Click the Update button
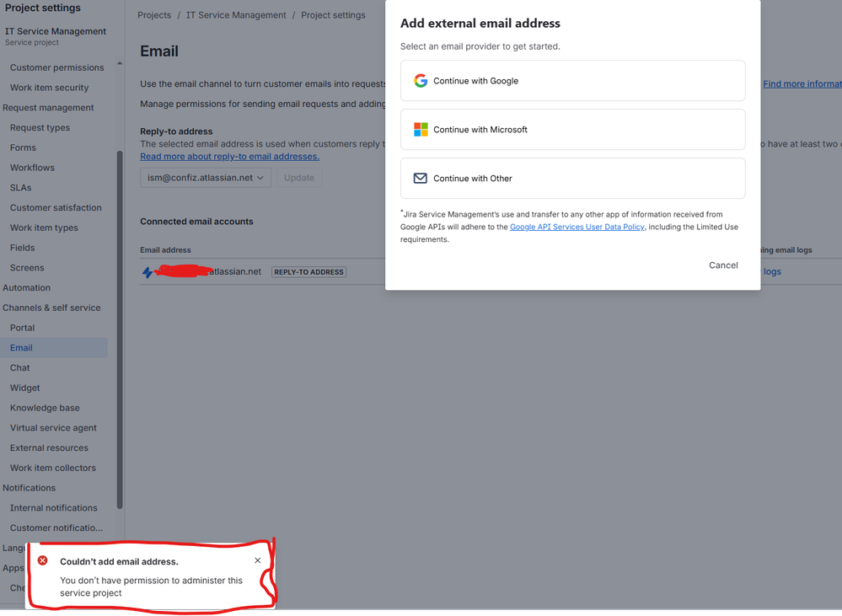The height and width of the screenshot is (616, 842). pyautogui.click(x=299, y=178)
